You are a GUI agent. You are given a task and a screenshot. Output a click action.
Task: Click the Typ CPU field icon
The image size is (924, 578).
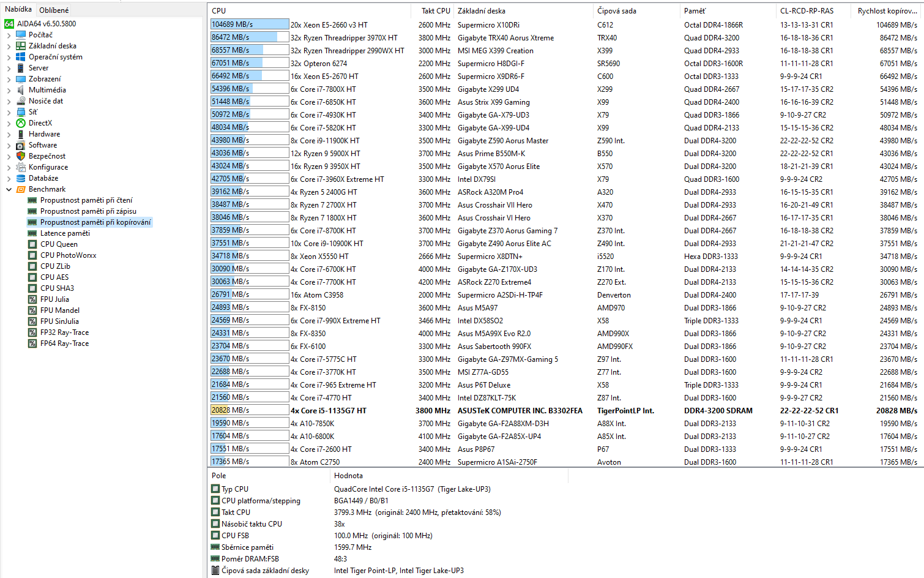click(x=215, y=489)
